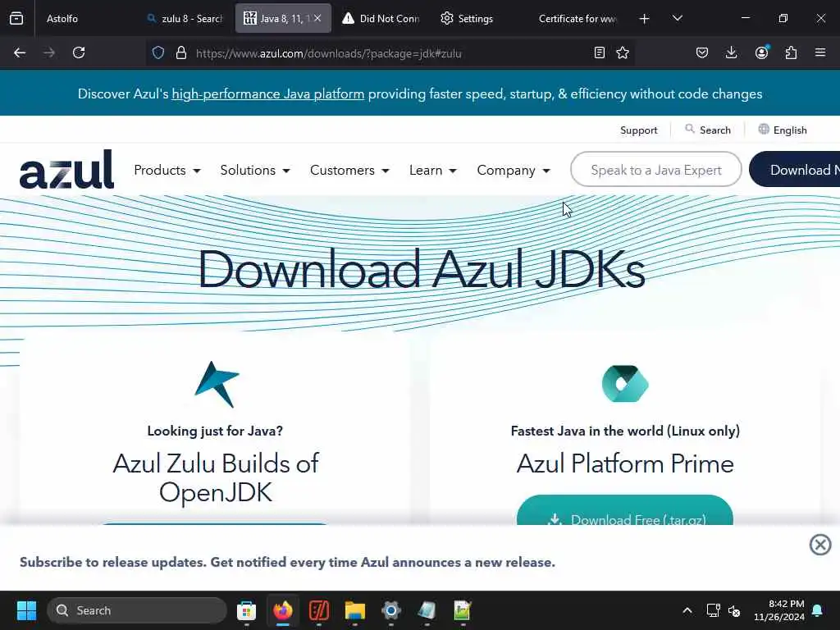Image resolution: width=840 pixels, height=630 pixels.
Task: Open Windows Start menu
Action: point(27,610)
